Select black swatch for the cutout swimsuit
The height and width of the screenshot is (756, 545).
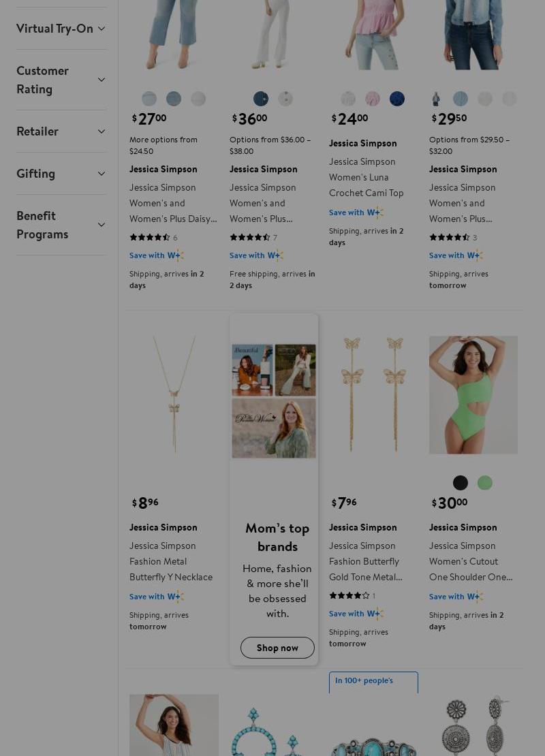click(461, 483)
